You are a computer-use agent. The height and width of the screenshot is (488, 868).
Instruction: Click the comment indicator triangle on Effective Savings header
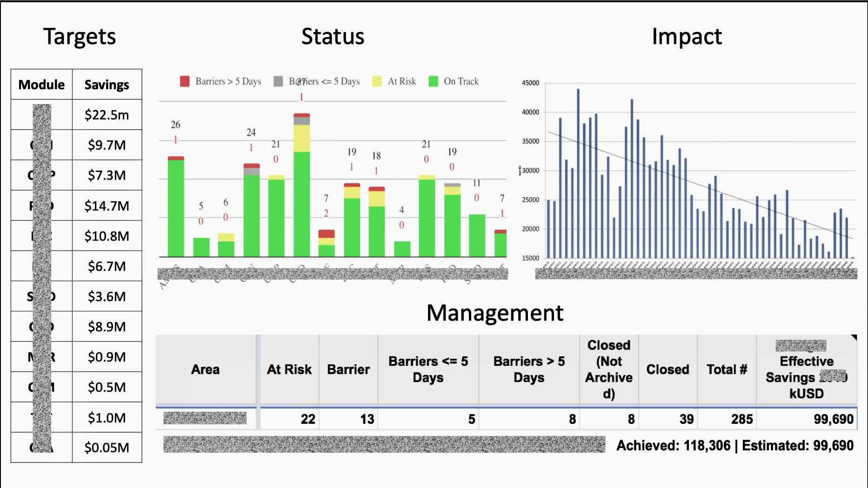[854, 337]
